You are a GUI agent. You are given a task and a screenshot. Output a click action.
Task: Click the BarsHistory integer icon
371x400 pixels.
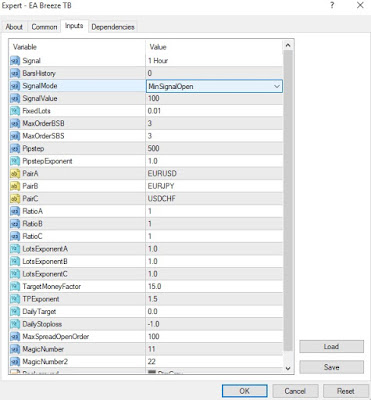click(15, 73)
